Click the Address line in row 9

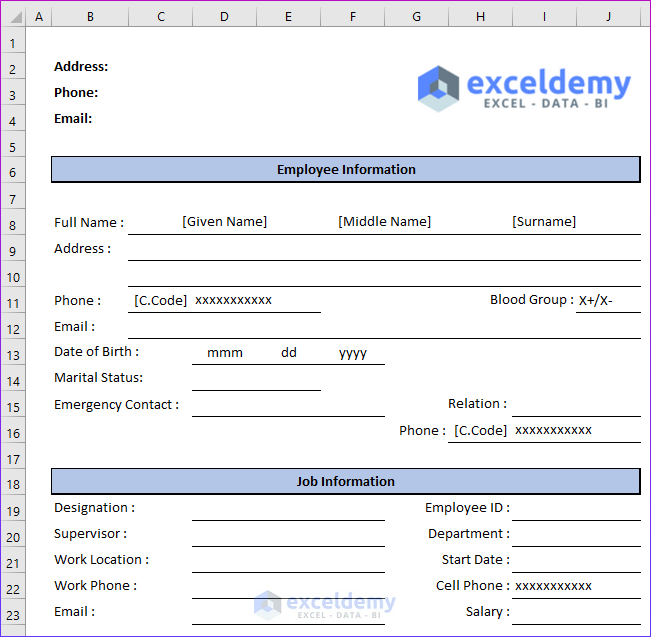[384, 248]
